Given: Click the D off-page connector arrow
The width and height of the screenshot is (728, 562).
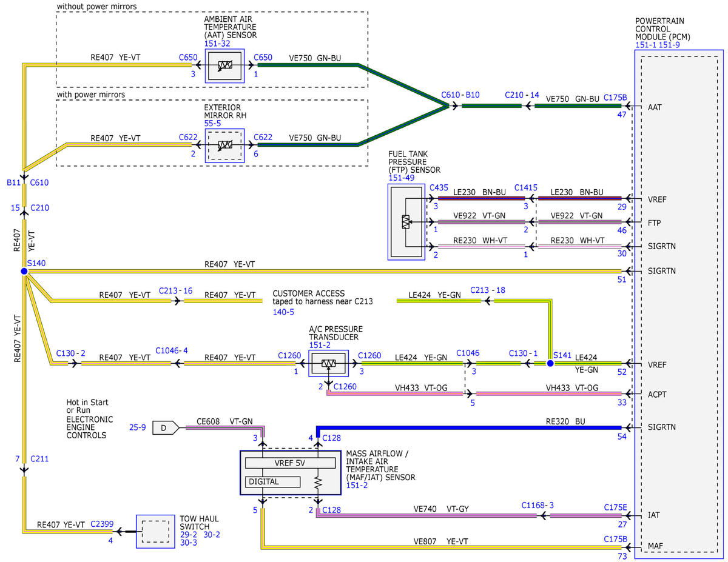Looking at the screenshot, I should click(x=165, y=428).
